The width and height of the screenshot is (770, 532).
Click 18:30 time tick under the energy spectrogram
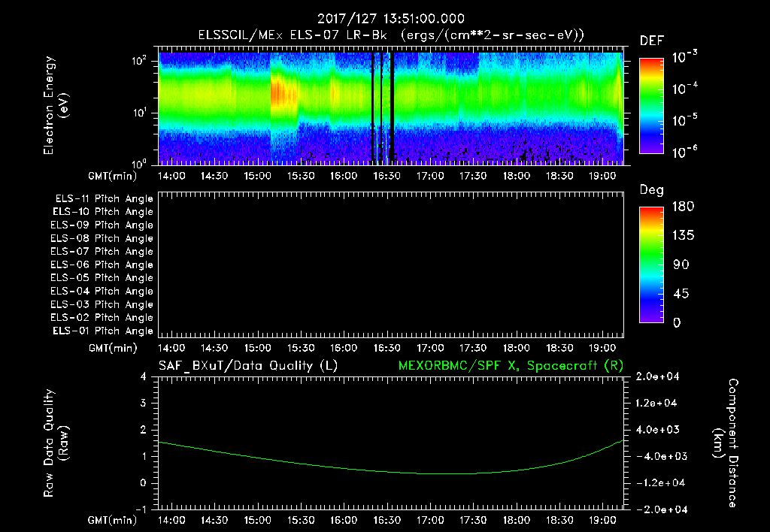point(559,176)
